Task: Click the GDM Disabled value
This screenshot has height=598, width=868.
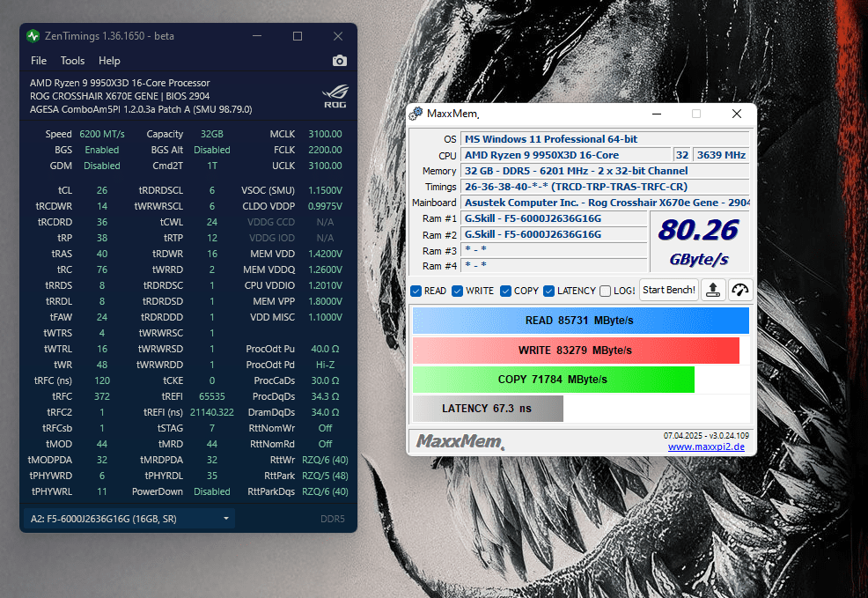Action: pos(102,166)
